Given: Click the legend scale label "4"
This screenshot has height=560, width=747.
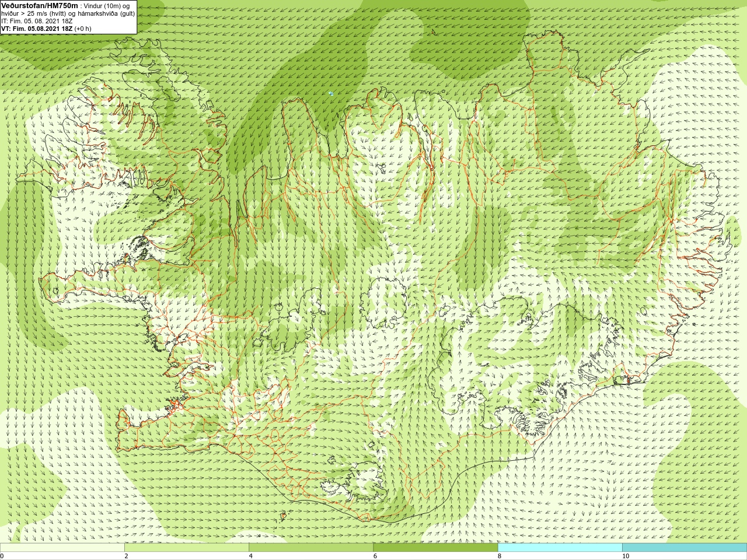Looking at the screenshot, I should 251,556.
